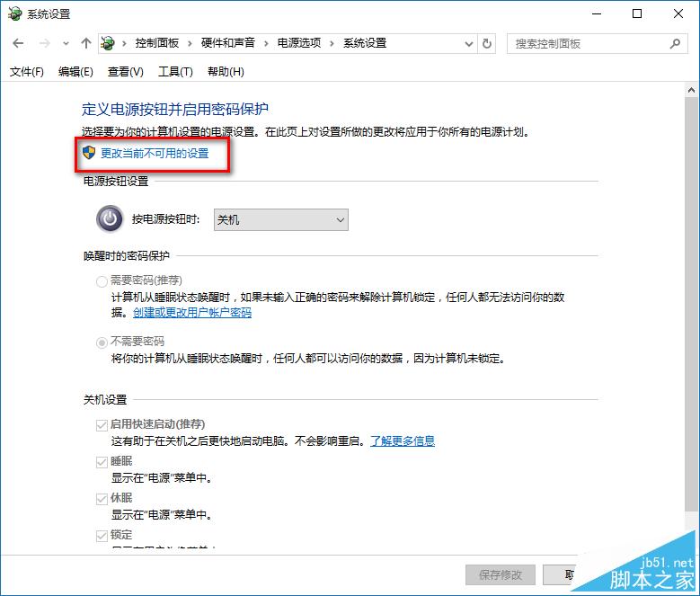Click the 关机设置 section label
The image size is (700, 596).
pos(105,399)
